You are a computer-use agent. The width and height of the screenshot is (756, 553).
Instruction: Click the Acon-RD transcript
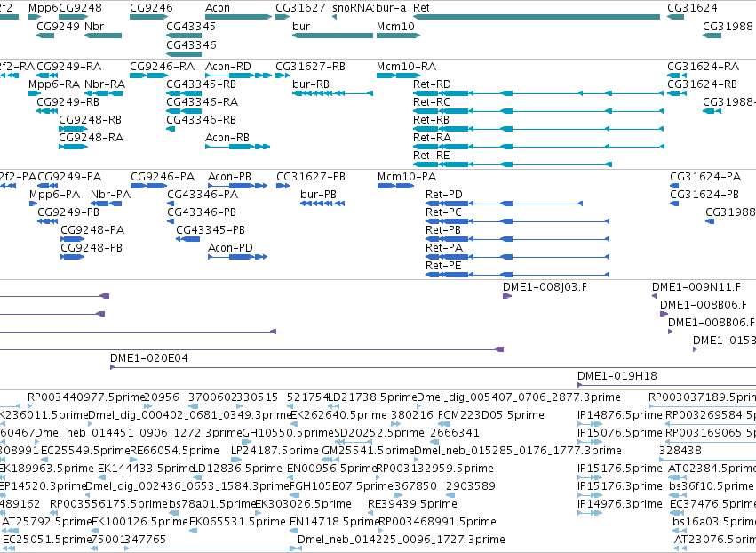[x=239, y=76]
